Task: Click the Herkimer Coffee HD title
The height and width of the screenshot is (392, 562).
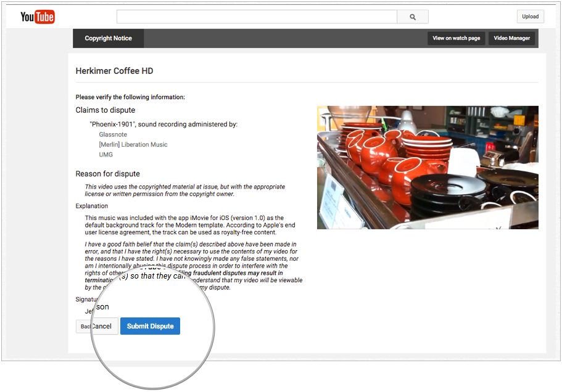Action: point(114,71)
